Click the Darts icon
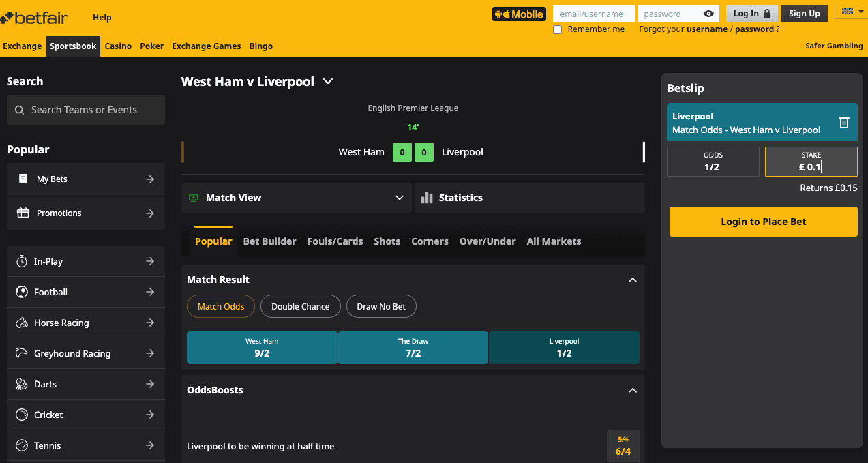Screen dimensions: 868x463 22,384
